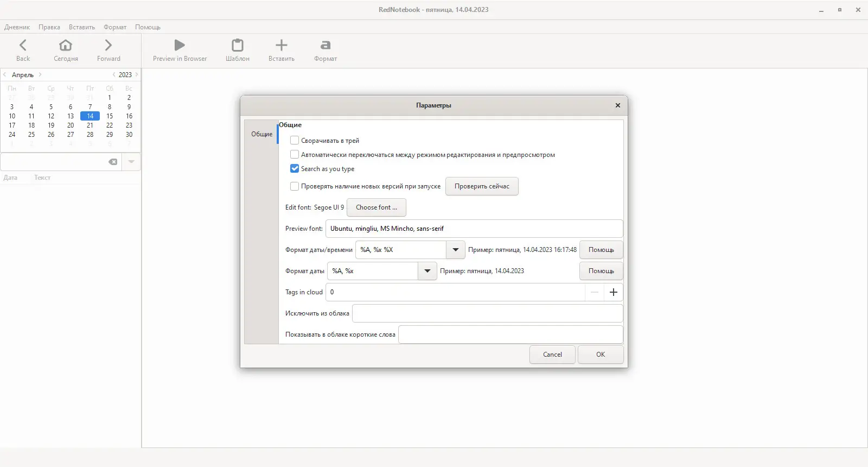Open the search history dropdown arrow
This screenshot has width=868, height=467.
(131, 162)
